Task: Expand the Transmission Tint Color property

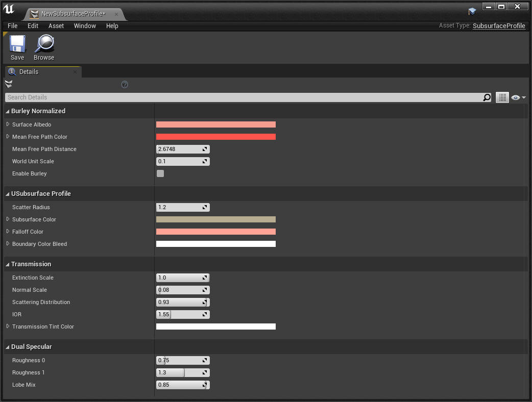Action: (x=8, y=326)
